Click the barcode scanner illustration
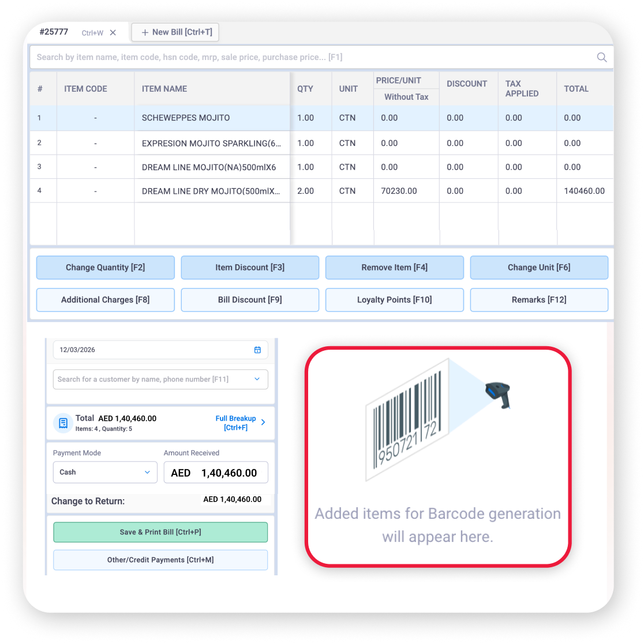Viewport: 644px width, 644px height. click(x=498, y=395)
